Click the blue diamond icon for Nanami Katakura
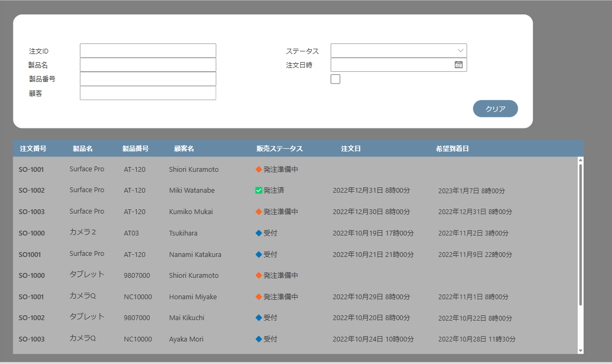The image size is (612, 364). tap(258, 254)
